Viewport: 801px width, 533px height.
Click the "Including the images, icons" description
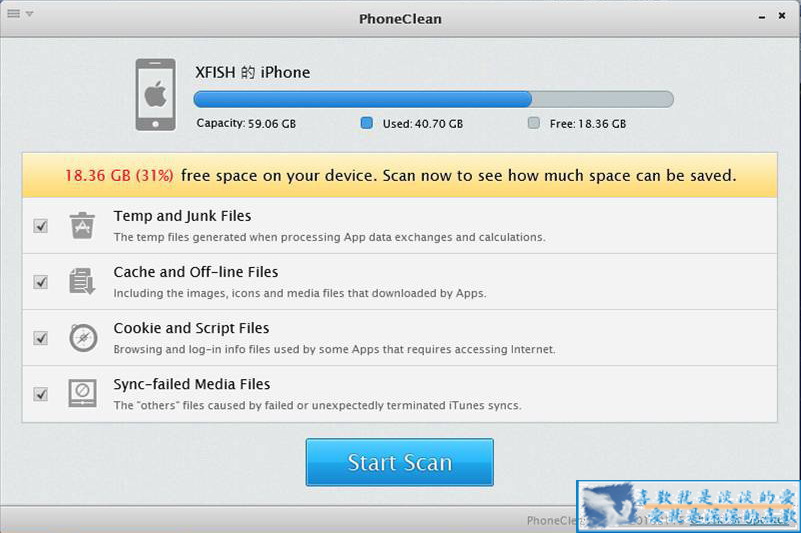[x=300, y=293]
